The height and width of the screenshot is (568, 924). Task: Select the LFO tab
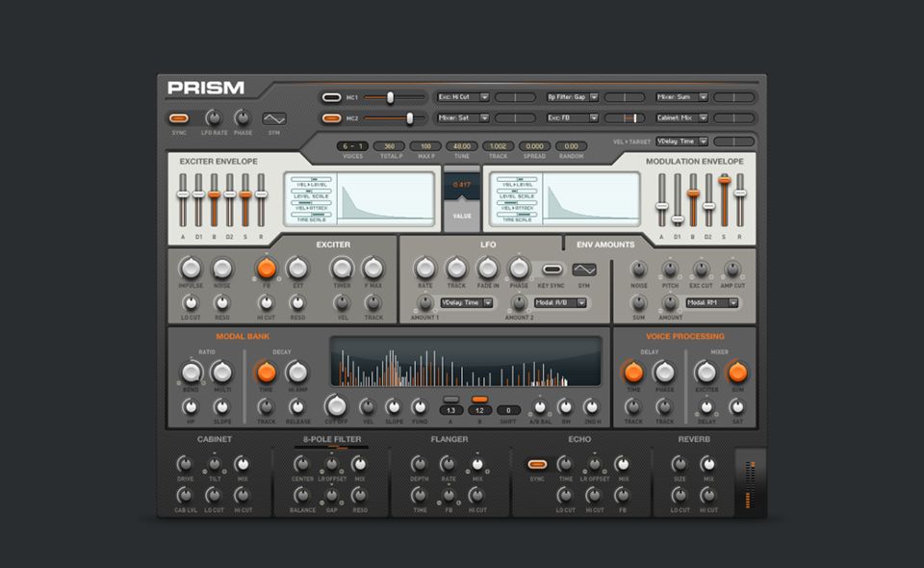click(x=488, y=245)
